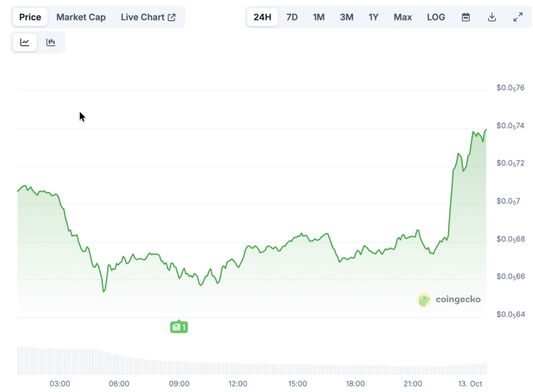Viewport: 533px width, 392px height.
Task: Set the range to 3M
Action: click(346, 17)
